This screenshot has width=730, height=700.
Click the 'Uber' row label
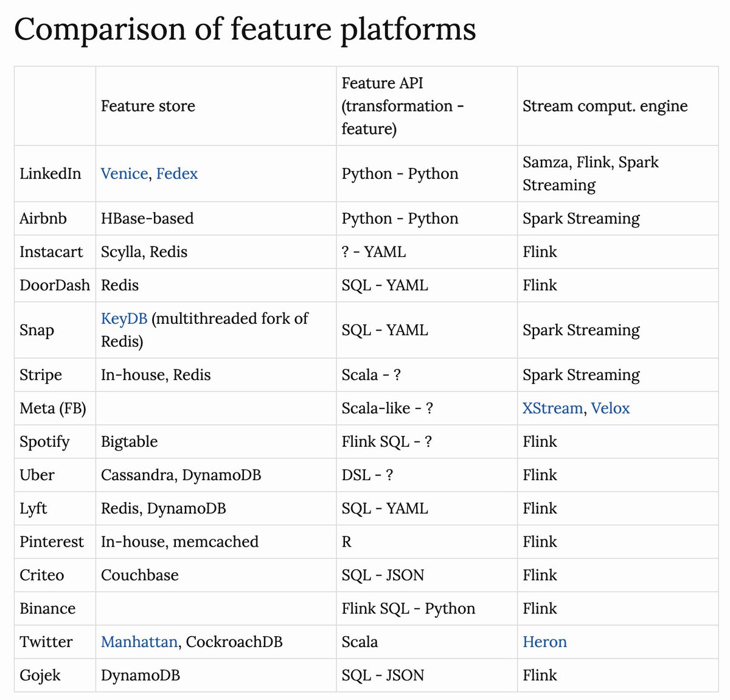(x=37, y=475)
